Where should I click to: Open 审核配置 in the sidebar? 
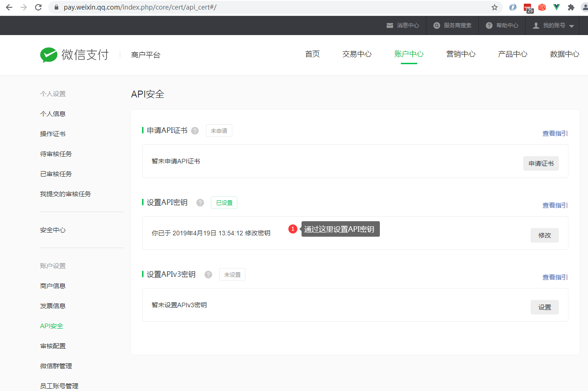coord(53,346)
